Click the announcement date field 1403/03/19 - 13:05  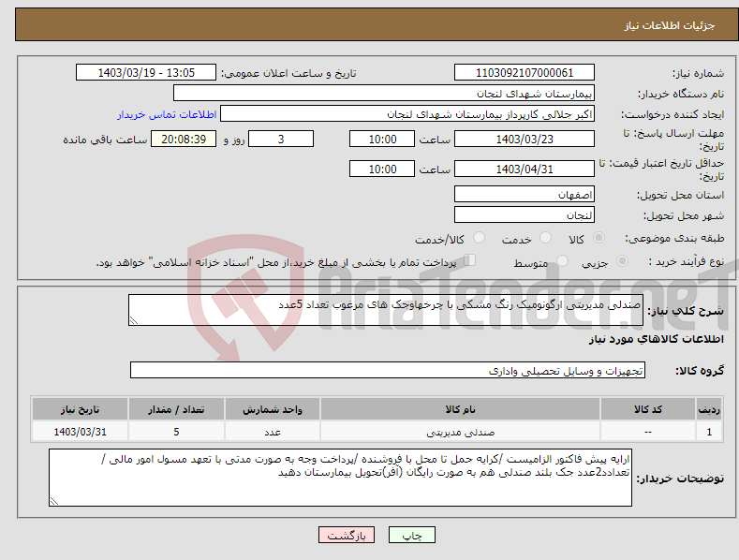click(x=145, y=73)
